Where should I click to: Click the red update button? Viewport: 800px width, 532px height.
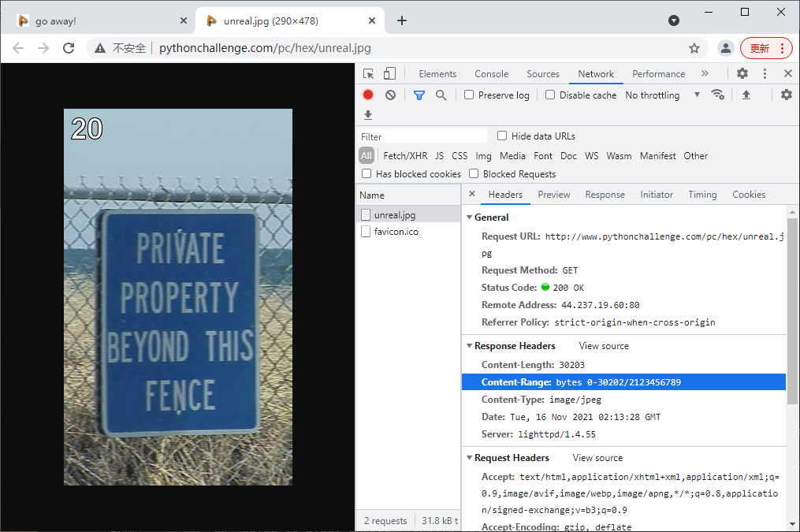(x=766, y=48)
